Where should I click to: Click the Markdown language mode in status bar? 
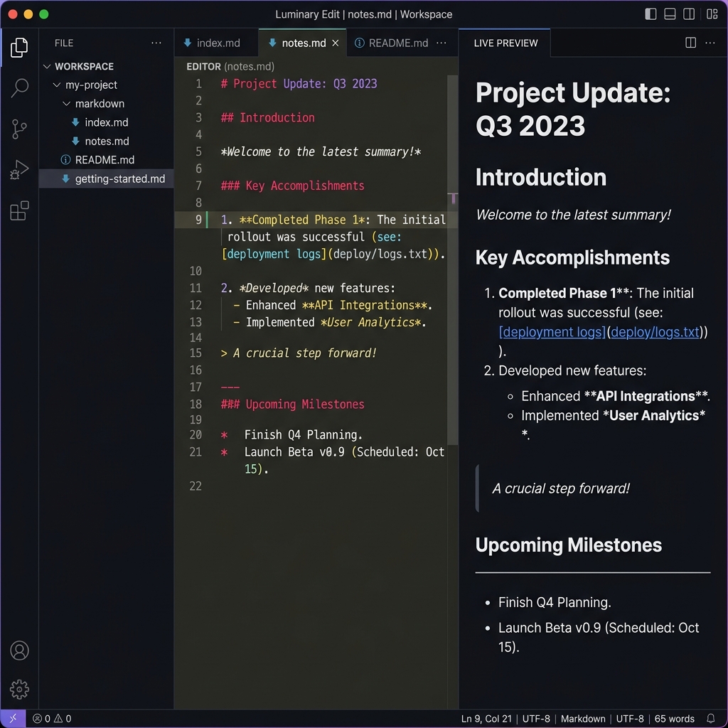pos(583,718)
